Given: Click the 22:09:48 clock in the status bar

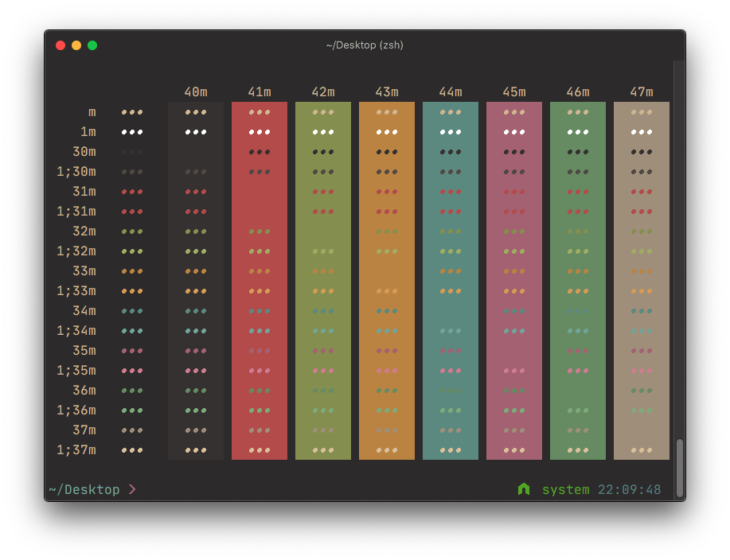Looking at the screenshot, I should click(x=629, y=489).
